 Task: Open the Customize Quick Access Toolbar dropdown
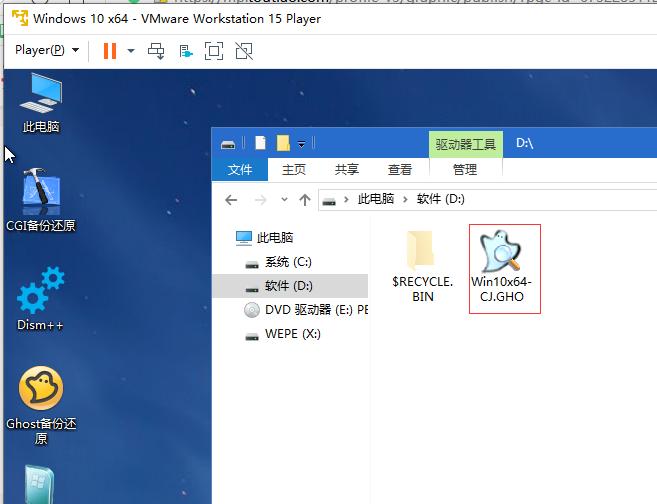click(x=301, y=145)
